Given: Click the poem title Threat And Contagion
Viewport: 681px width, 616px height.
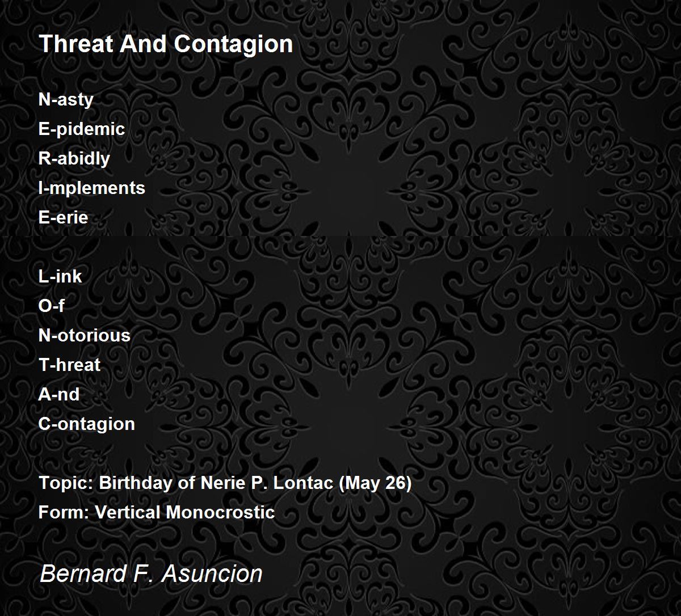Looking at the screenshot, I should [166, 44].
